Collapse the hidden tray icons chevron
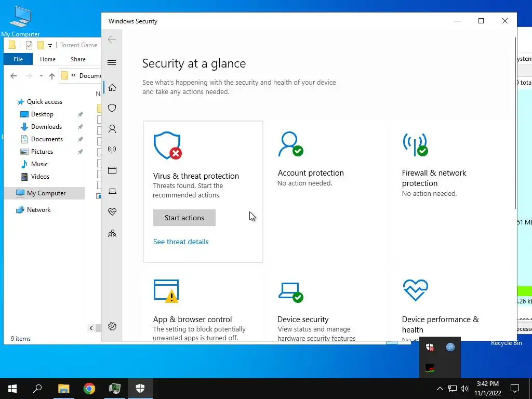The width and height of the screenshot is (532, 399). coord(440,389)
